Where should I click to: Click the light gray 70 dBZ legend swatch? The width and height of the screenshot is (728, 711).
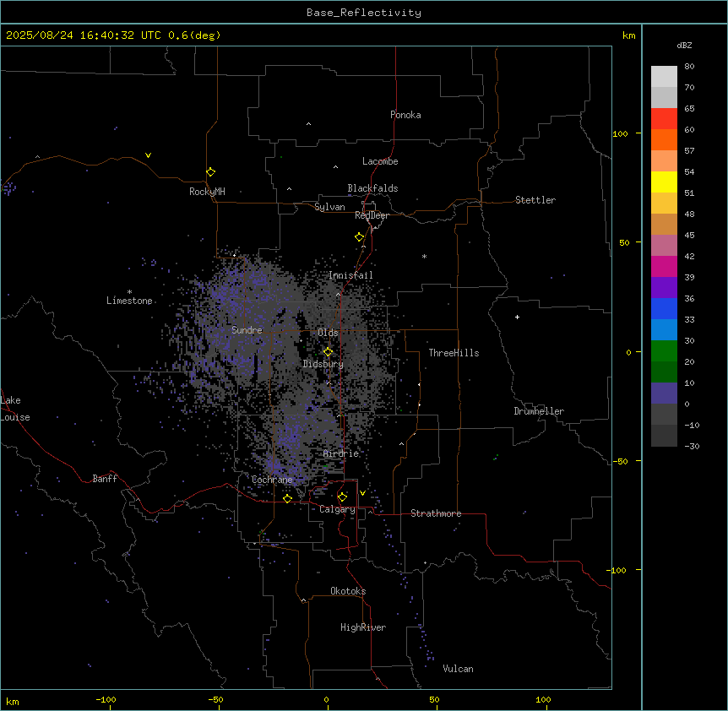[664, 97]
